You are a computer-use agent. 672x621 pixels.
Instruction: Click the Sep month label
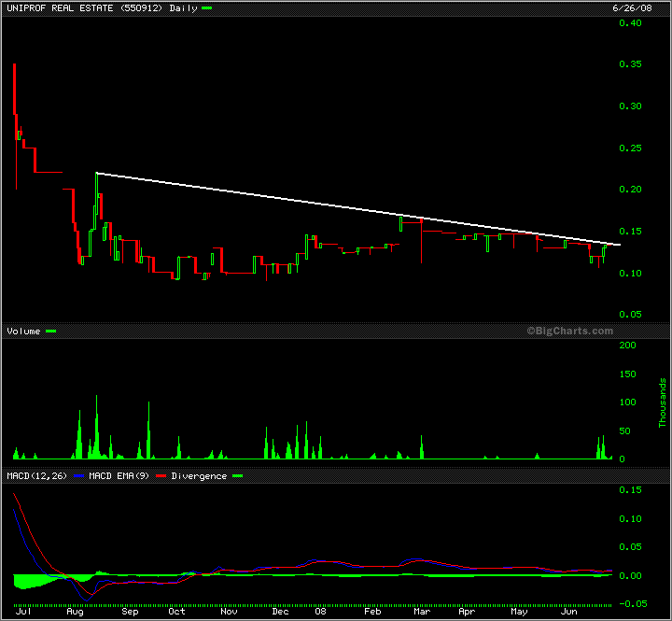tap(130, 611)
